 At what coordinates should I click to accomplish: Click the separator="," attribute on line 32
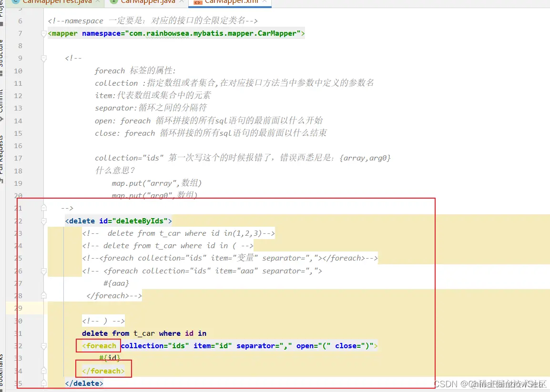point(264,346)
